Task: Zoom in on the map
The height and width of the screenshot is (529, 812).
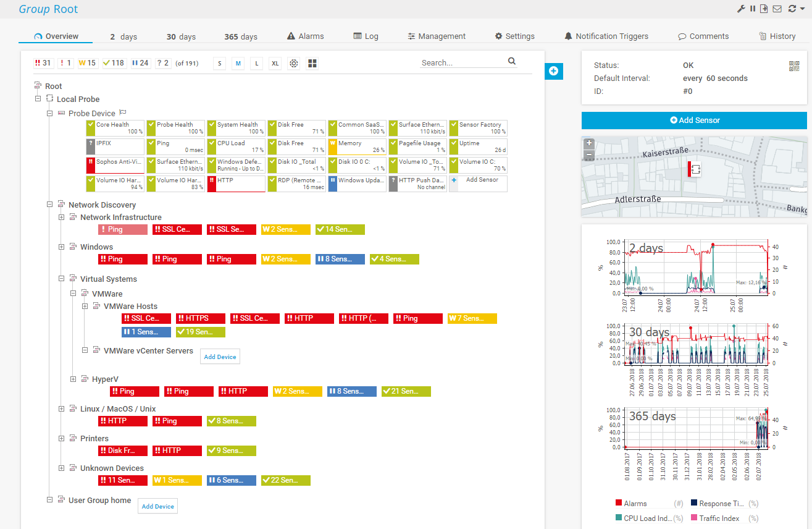Action: [589, 143]
